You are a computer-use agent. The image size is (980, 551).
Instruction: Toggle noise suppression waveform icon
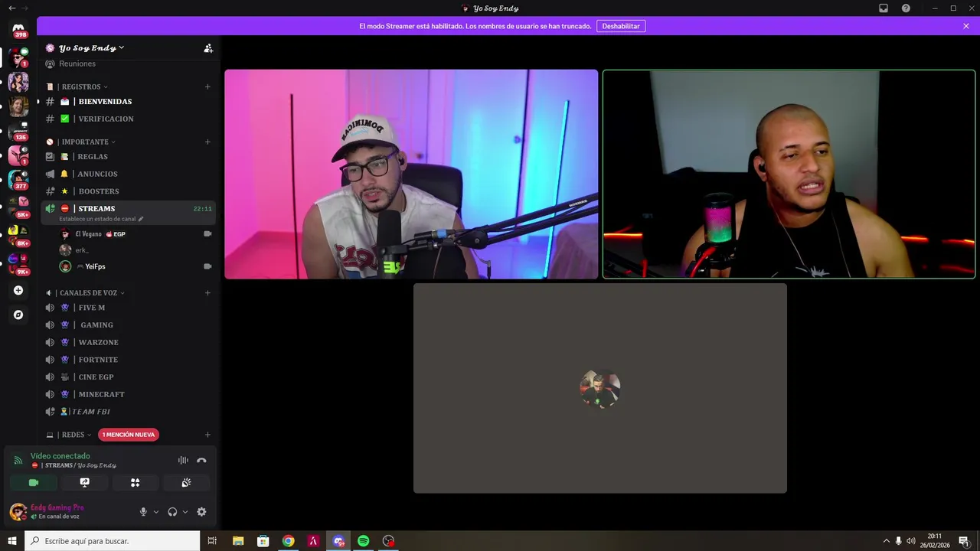pyautogui.click(x=183, y=461)
